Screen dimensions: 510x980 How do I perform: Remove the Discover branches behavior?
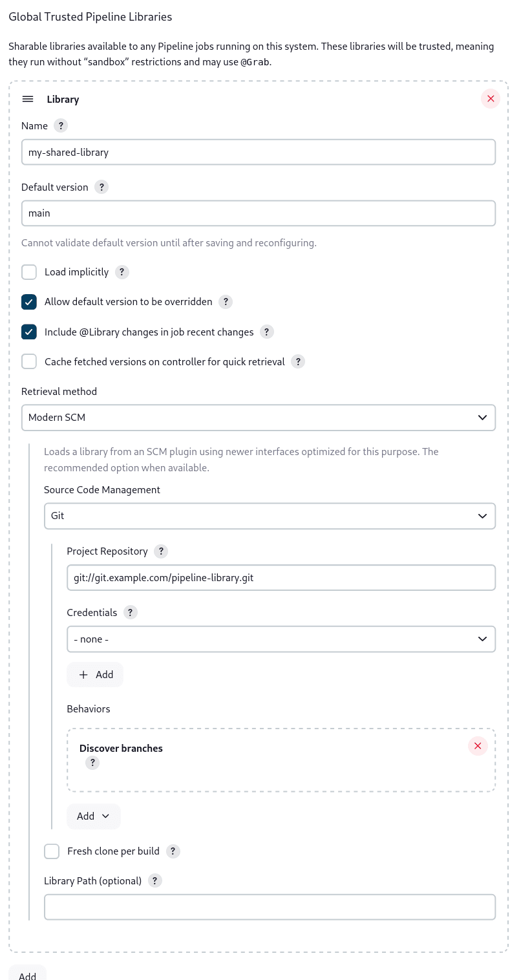click(x=478, y=746)
